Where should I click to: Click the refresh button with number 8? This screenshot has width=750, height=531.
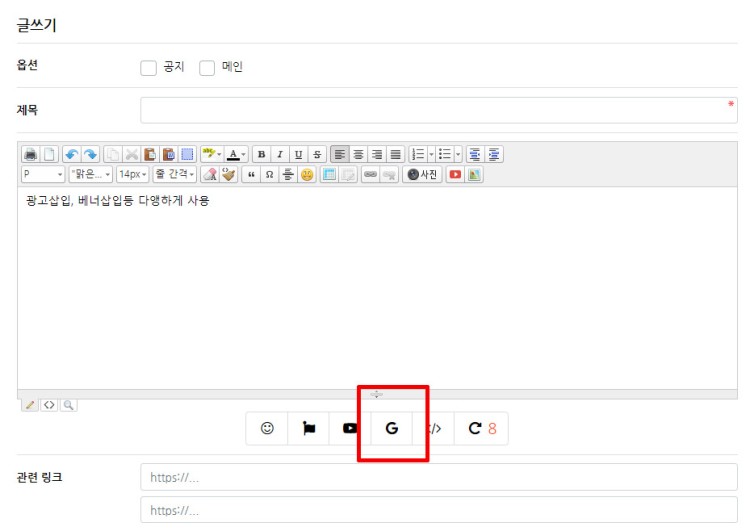coord(482,428)
